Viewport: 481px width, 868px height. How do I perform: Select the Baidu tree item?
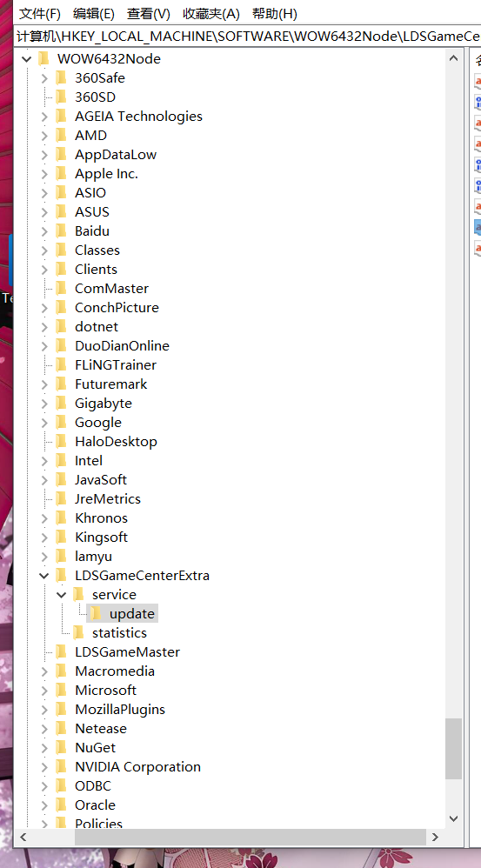click(92, 230)
